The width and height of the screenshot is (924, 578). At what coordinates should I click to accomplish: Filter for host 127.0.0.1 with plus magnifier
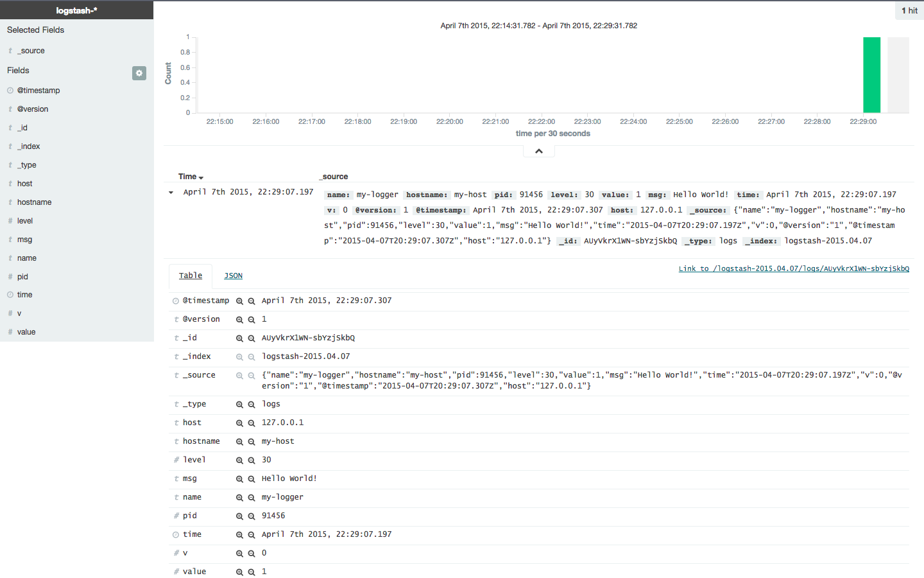click(239, 423)
